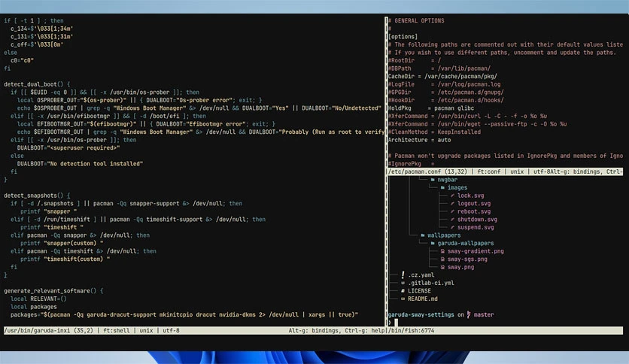The width and height of the screenshot is (629, 364).
Task: Place cursor on 'detect_dual_boot() {' line
Action: (37, 84)
